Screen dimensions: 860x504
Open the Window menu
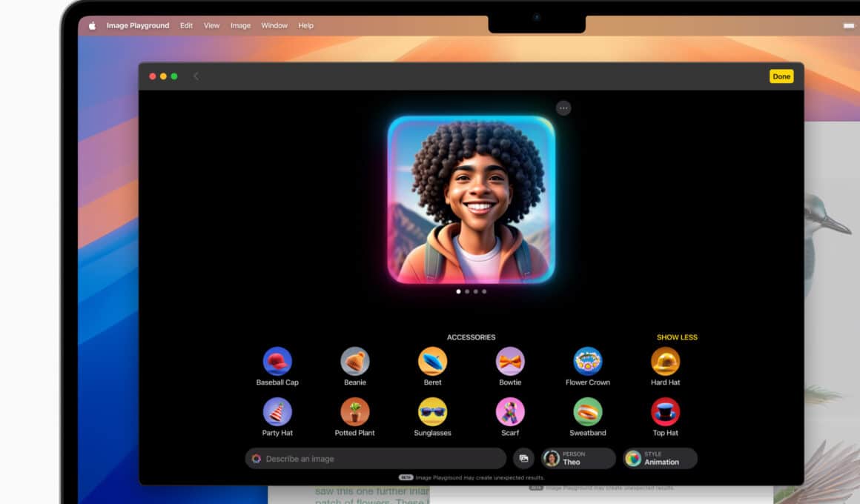click(274, 26)
